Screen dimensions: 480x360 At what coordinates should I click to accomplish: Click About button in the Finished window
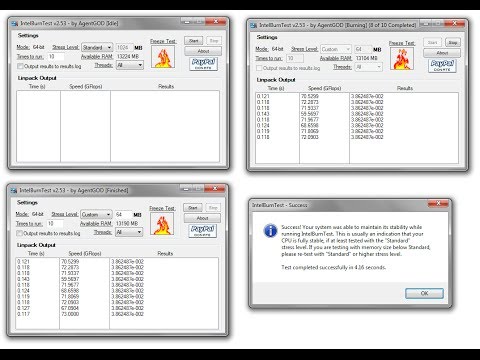[x=202, y=218]
